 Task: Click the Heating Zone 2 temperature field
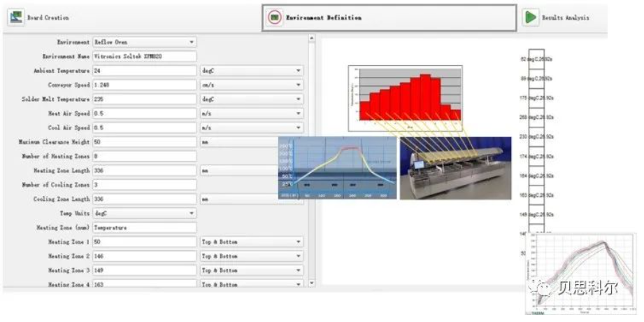pyautogui.click(x=145, y=256)
